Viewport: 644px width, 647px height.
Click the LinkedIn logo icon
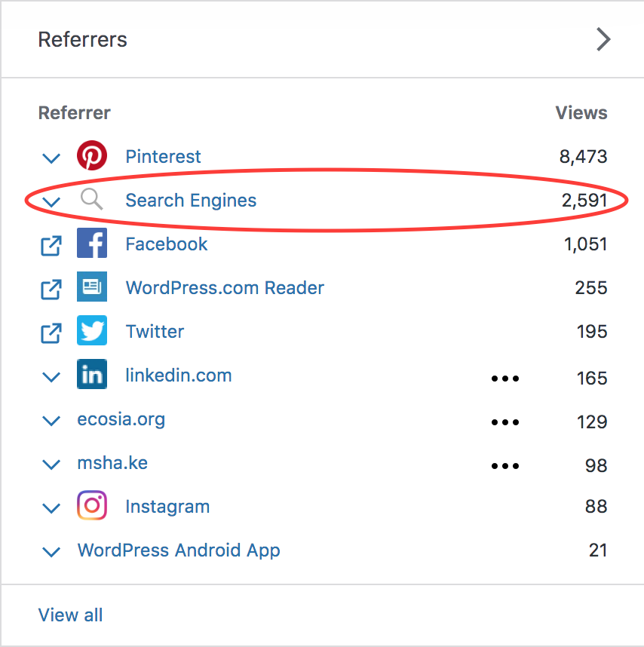[92, 376]
